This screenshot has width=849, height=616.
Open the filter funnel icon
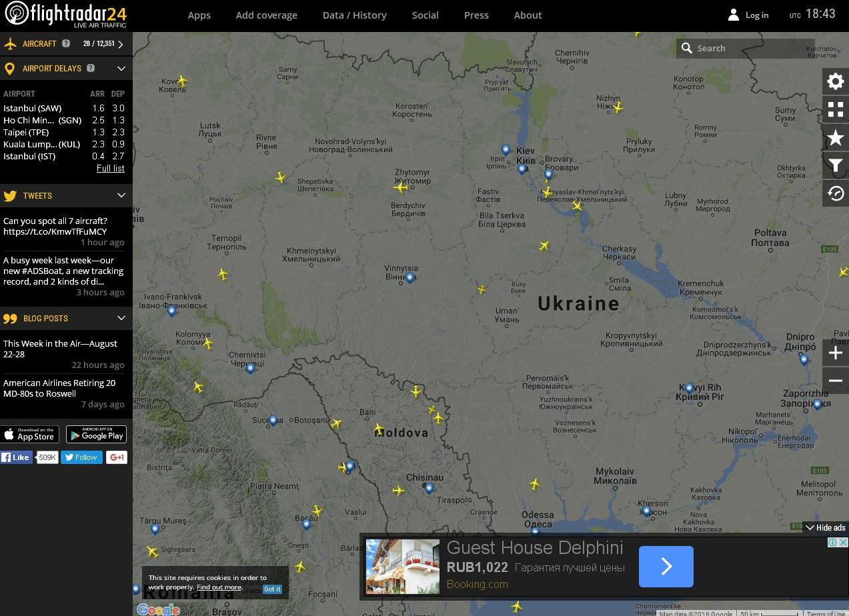[x=835, y=165]
